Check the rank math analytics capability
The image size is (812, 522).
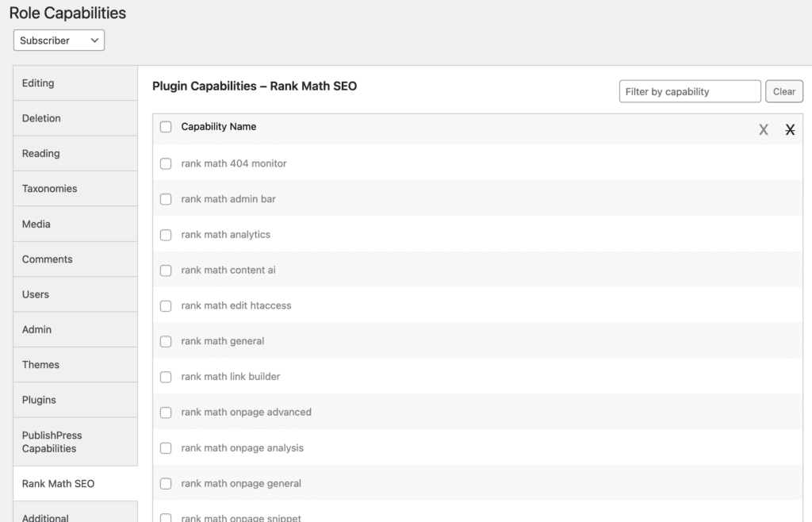[x=166, y=235]
